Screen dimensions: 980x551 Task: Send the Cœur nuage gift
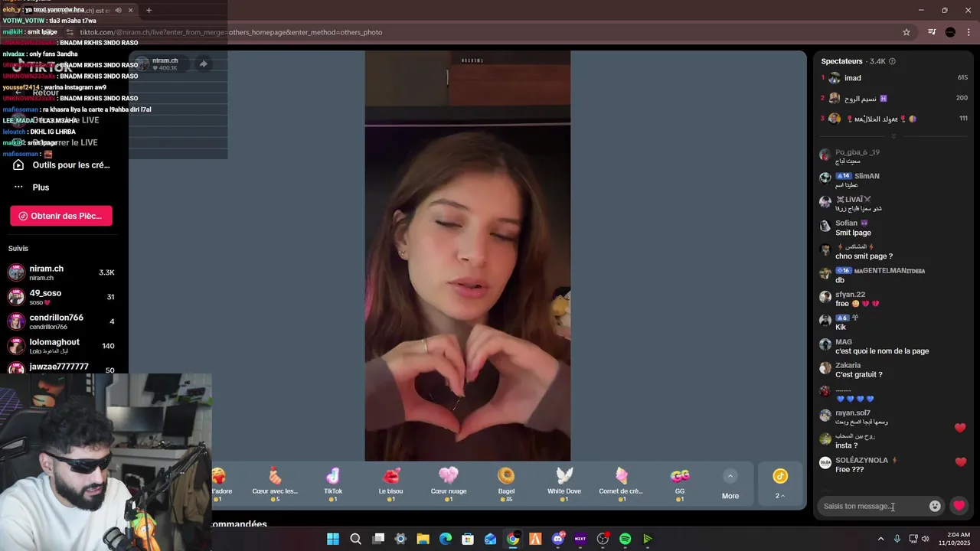[449, 484]
